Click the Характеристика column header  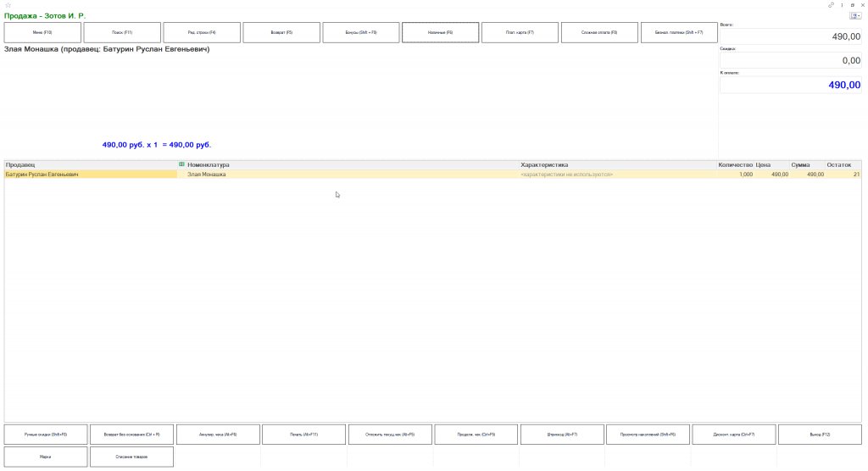(x=618, y=165)
